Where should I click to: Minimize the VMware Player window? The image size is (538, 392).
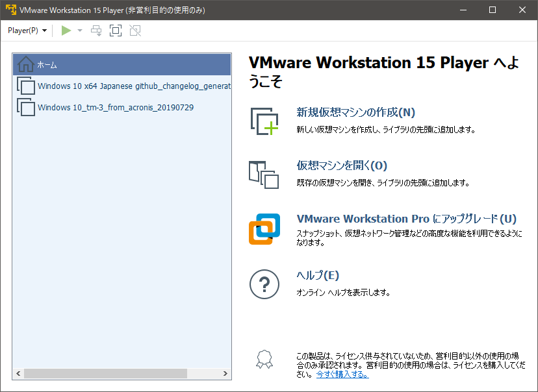[463, 10]
